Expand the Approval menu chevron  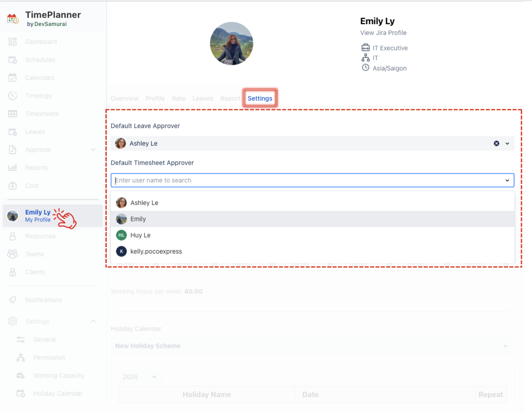tap(93, 150)
